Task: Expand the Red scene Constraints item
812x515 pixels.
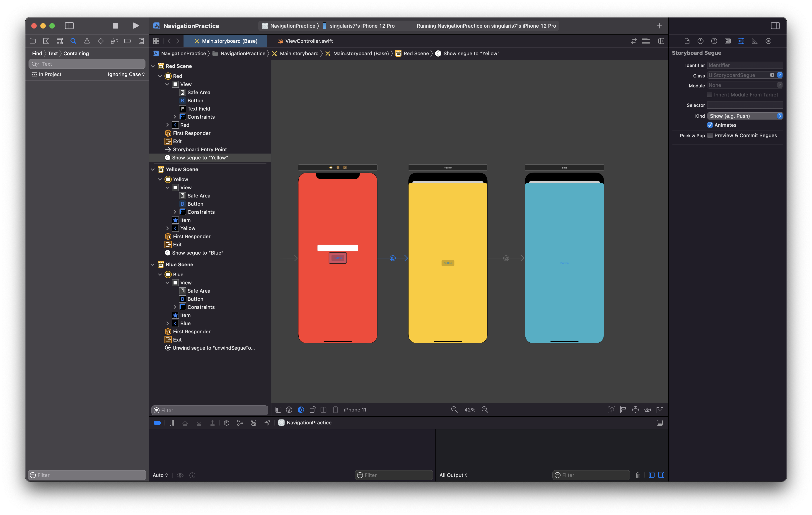Action: pyautogui.click(x=175, y=117)
